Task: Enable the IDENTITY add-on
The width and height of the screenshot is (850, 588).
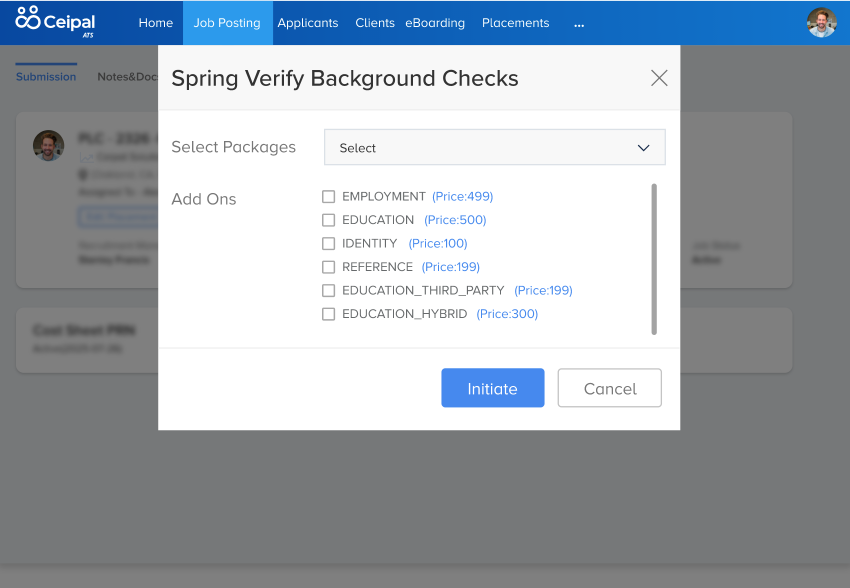Action: coord(329,243)
